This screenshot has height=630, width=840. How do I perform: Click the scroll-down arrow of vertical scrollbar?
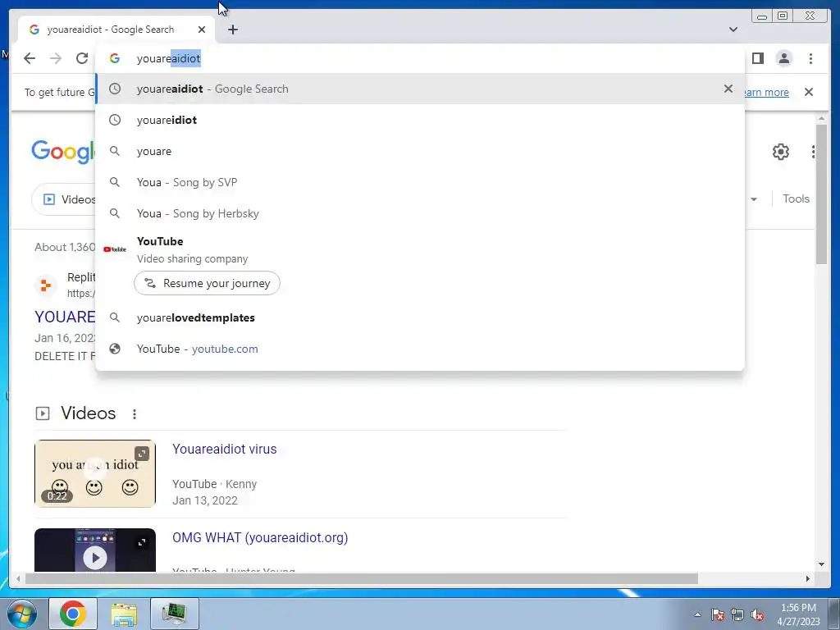point(822,564)
